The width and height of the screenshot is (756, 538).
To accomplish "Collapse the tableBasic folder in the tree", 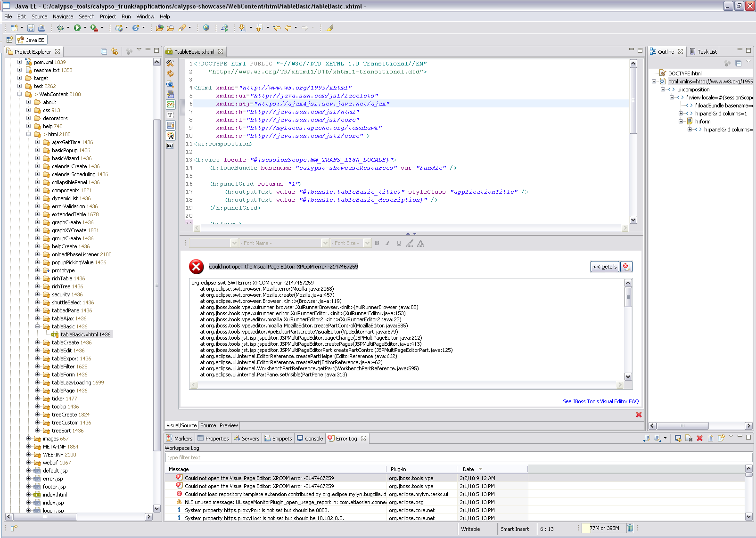I will (37, 326).
